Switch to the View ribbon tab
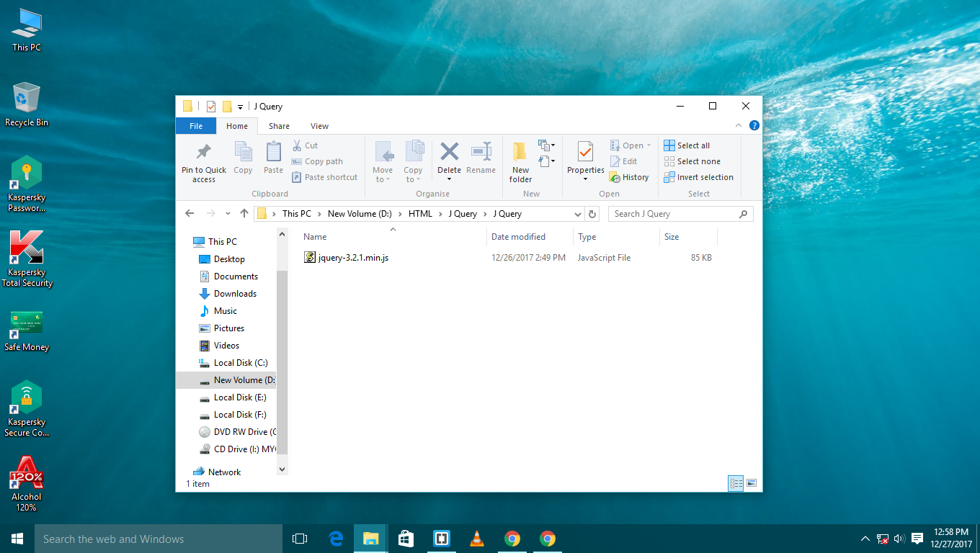This screenshot has height=553, width=980. pyautogui.click(x=319, y=126)
